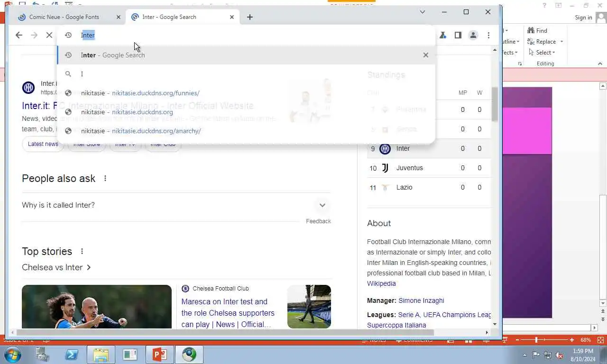Go back using the browser back arrow
Image resolution: width=607 pixels, height=364 pixels.
(x=19, y=35)
